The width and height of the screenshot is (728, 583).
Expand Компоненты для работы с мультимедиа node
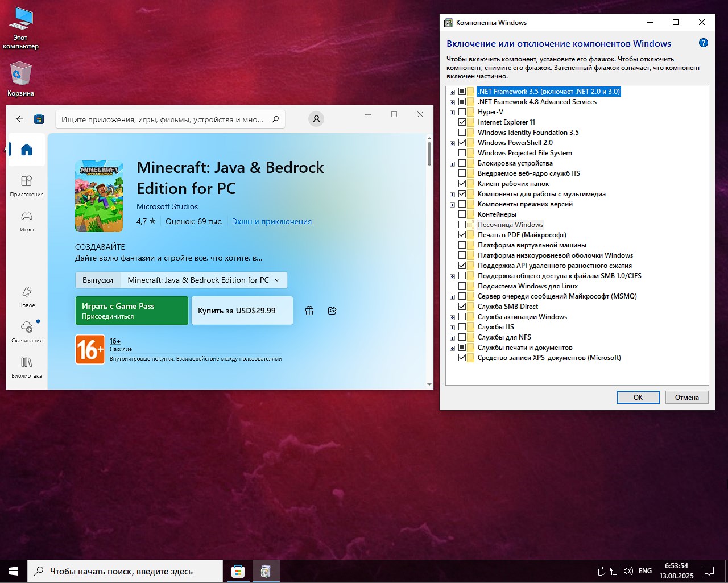[x=452, y=195]
